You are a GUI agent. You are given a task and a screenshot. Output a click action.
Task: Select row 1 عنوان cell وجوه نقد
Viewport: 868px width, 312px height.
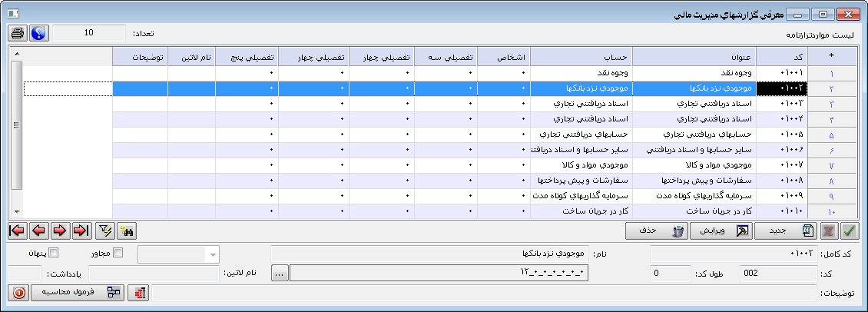(694, 73)
